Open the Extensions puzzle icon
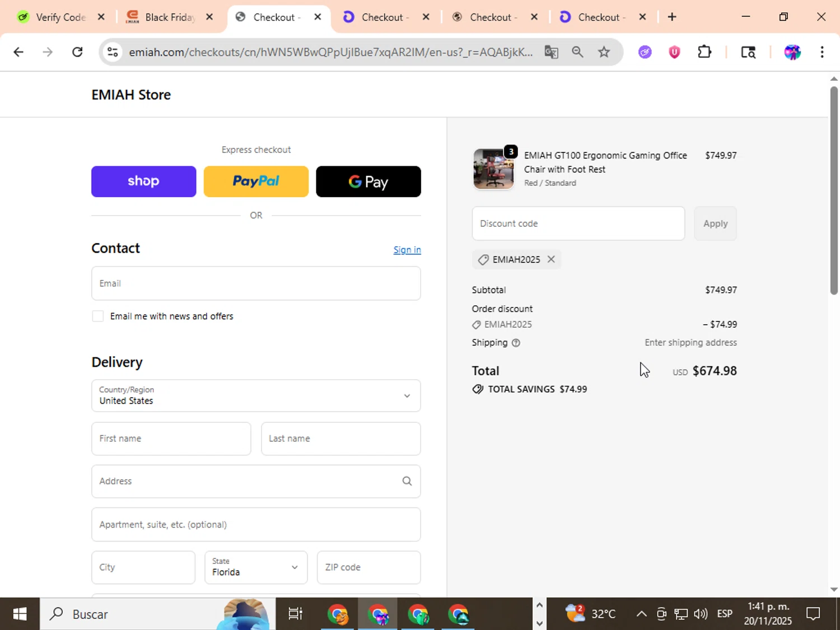 (704, 52)
